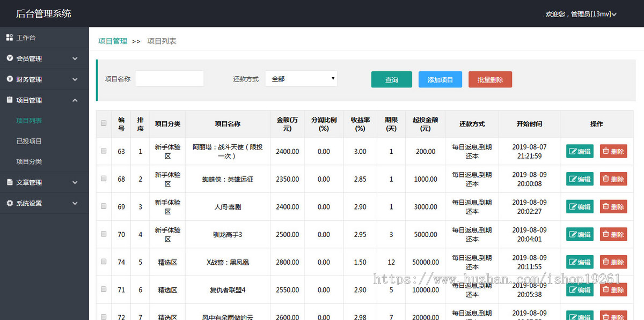Screen dimensions: 644x320
Task: Check the box for project 68
Action: coord(104,178)
